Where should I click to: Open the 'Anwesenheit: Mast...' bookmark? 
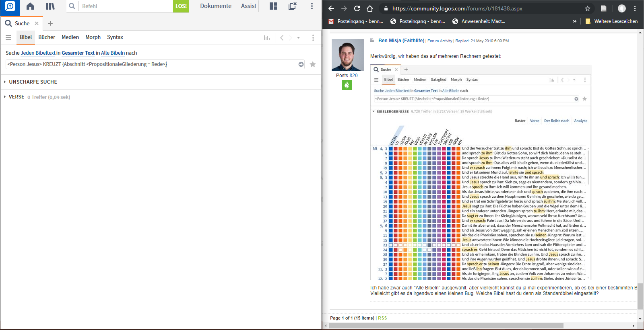point(479,21)
